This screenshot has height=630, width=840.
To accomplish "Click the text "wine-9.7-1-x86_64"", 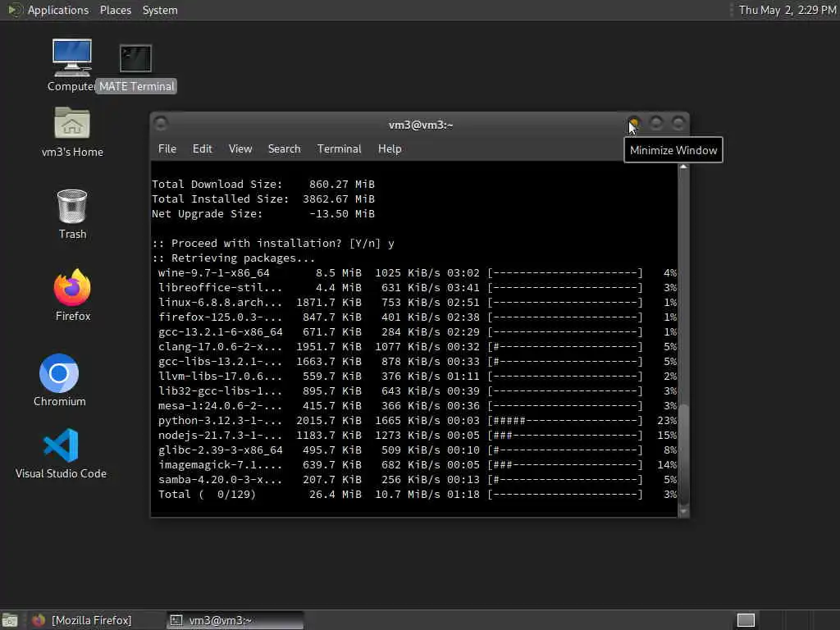I will 214,273.
